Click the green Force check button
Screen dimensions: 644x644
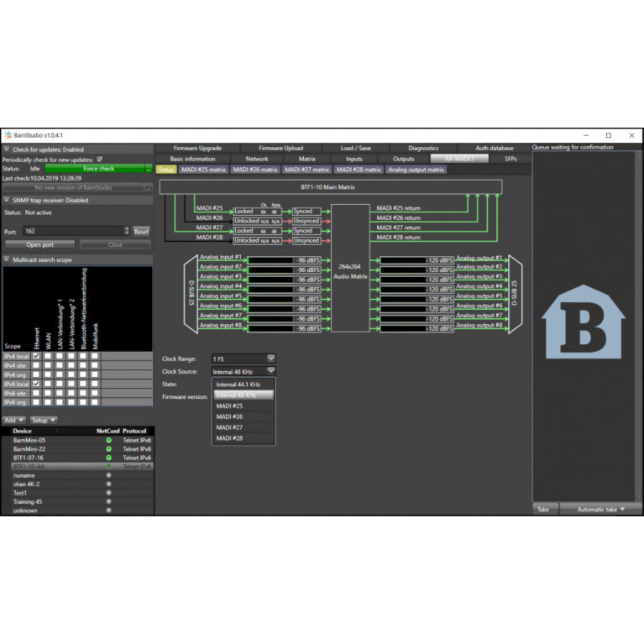coord(95,169)
